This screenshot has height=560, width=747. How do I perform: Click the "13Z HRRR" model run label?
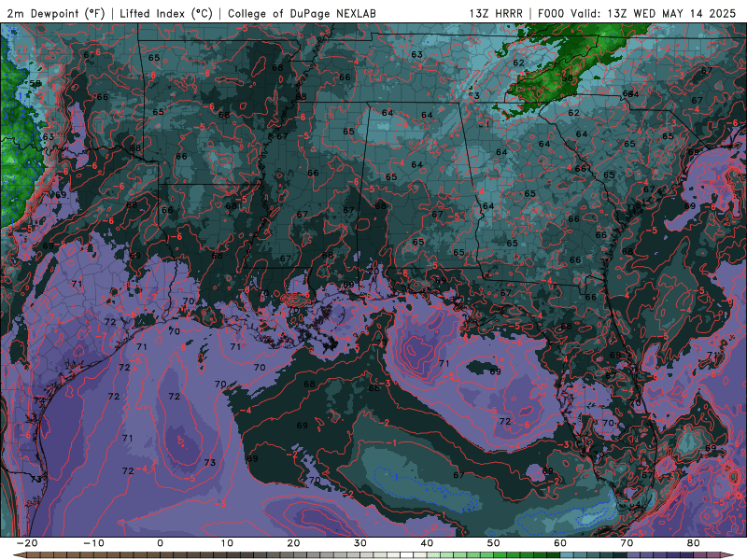coord(496,14)
